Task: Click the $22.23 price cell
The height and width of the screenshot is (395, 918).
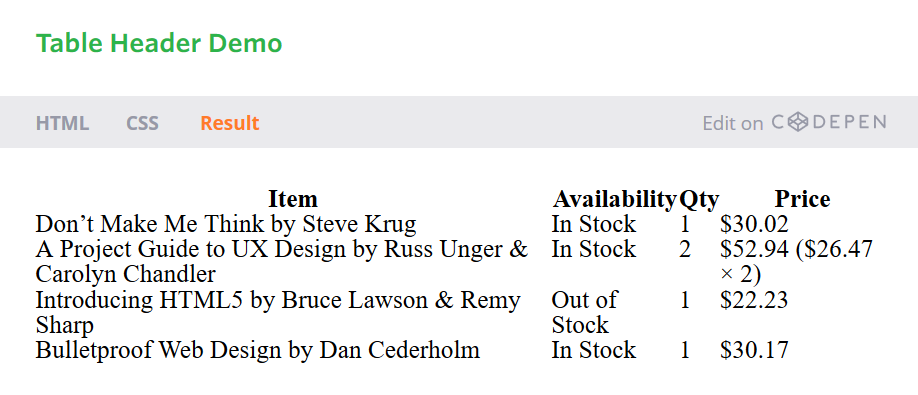Action: (754, 300)
